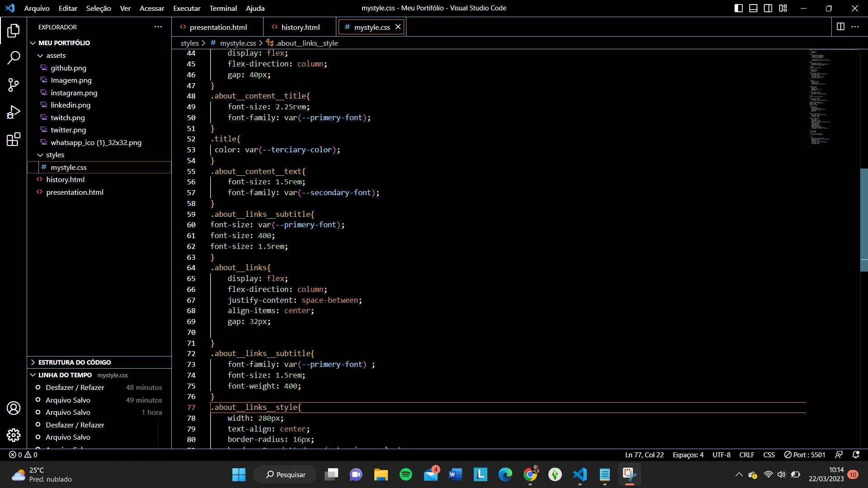The height and width of the screenshot is (488, 868).
Task: Open Spotify from the taskbar
Action: [406, 474]
